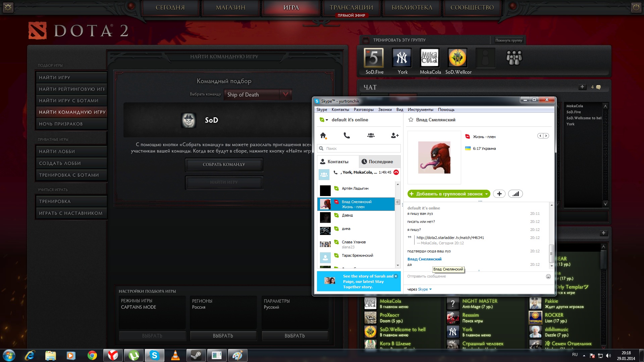Viewport: 644px width, 362px height.
Task: Switch to Контакты tab in Skype
Action: tap(338, 162)
